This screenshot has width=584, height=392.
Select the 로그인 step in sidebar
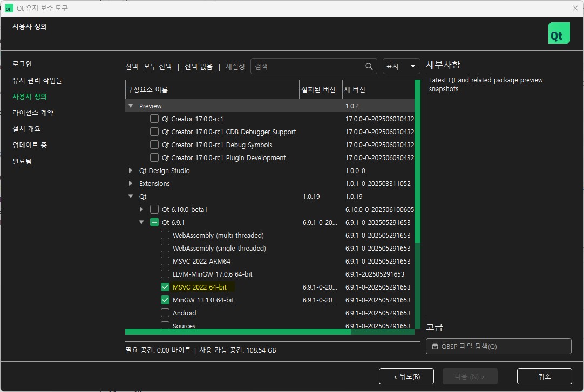(22, 64)
